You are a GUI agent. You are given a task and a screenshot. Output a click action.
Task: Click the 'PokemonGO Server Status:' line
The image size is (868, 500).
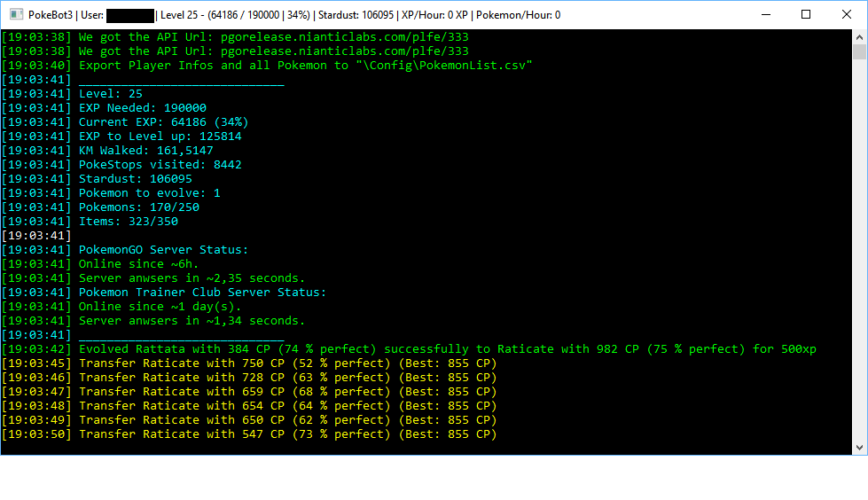(x=125, y=250)
